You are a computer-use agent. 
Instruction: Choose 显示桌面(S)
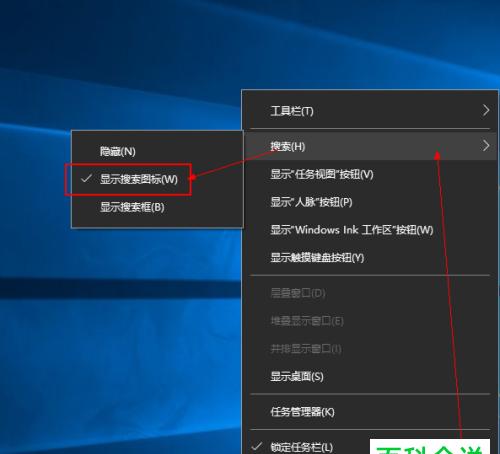tap(371, 377)
